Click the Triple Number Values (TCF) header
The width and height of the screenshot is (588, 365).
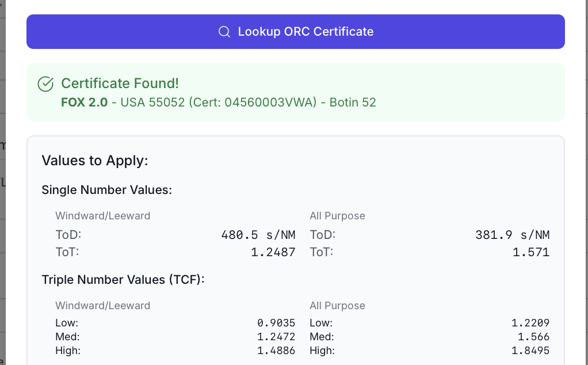point(123,280)
